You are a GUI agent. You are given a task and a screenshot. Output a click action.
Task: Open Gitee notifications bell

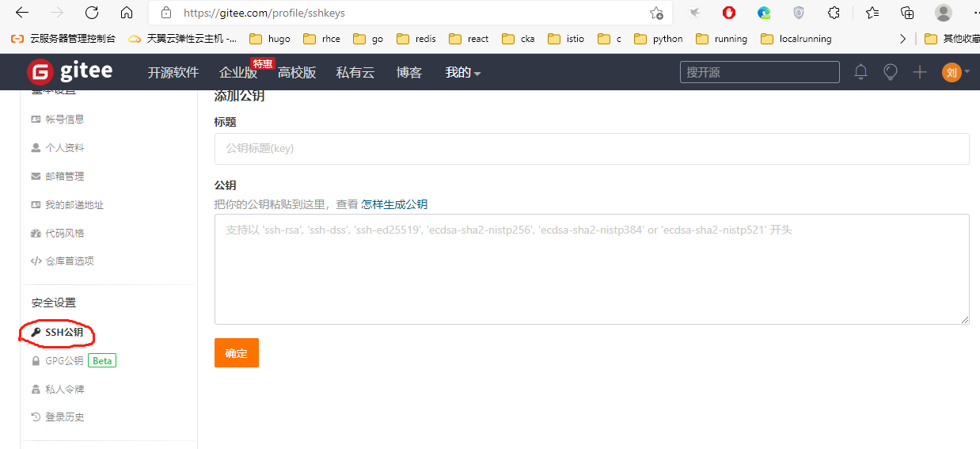pyautogui.click(x=861, y=72)
